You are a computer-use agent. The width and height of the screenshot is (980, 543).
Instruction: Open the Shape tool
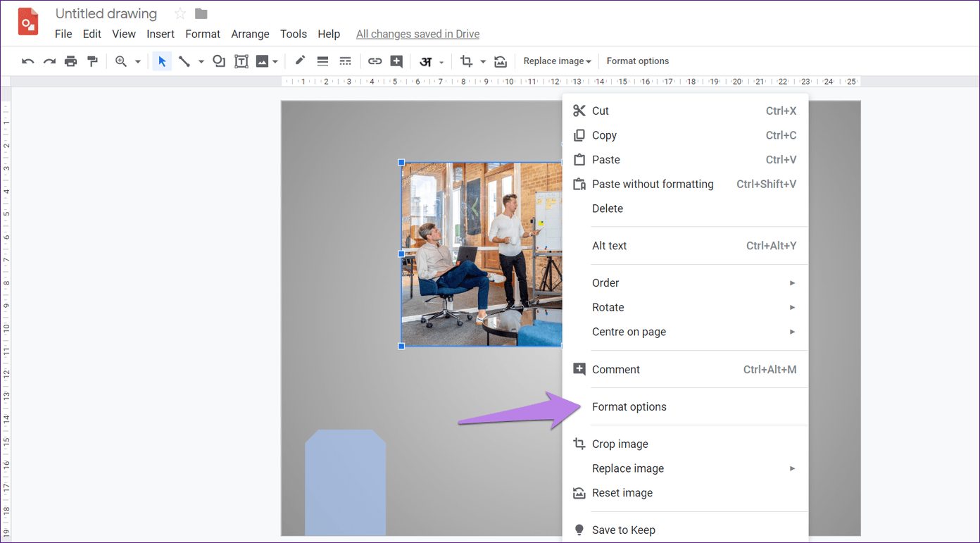[x=219, y=61]
